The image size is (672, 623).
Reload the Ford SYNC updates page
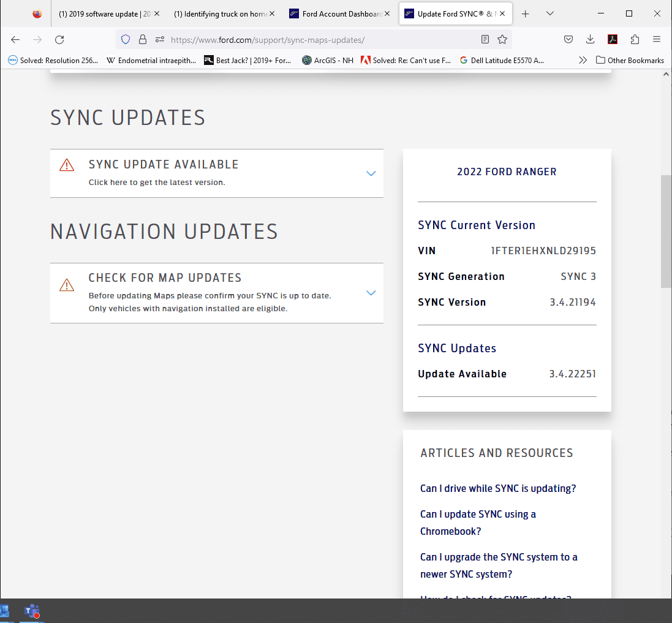pos(59,40)
